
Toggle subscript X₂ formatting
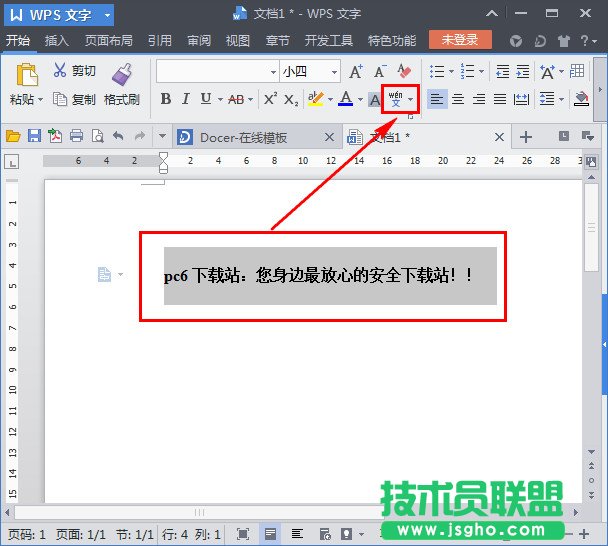pyautogui.click(x=291, y=100)
